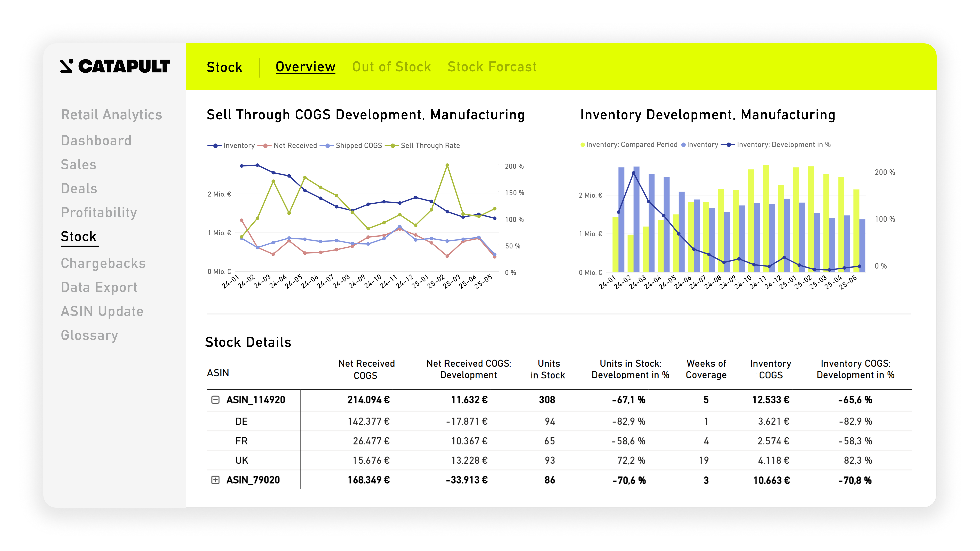Sort by Units in Stock column header
The image size is (980, 551).
(548, 369)
